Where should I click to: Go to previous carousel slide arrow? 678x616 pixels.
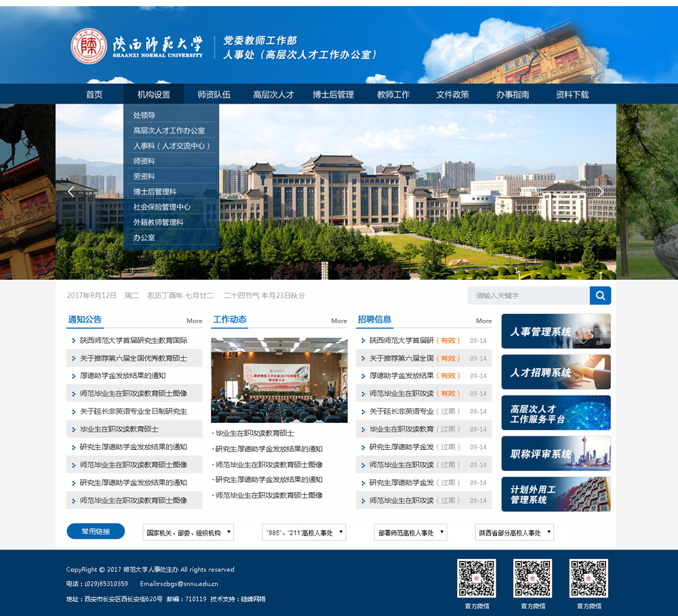(71, 192)
